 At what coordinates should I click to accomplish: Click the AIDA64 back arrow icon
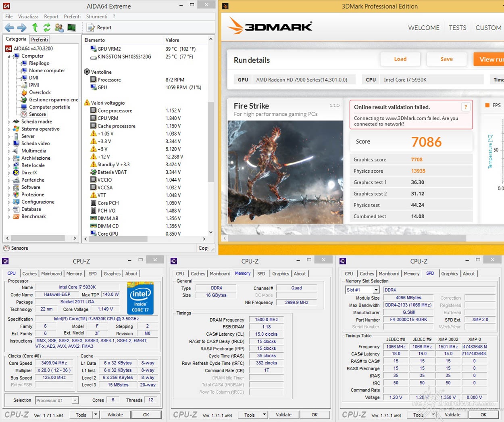point(9,27)
